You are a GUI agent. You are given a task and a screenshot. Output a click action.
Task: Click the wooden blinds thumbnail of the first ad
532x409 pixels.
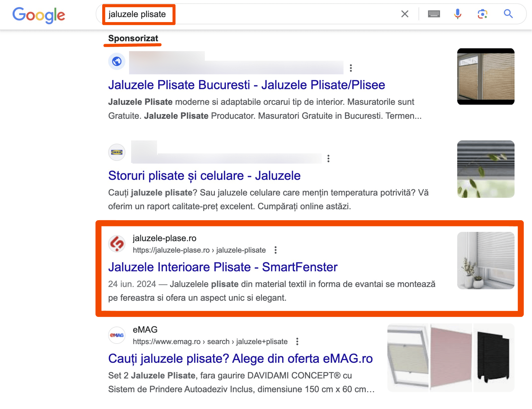(486, 77)
